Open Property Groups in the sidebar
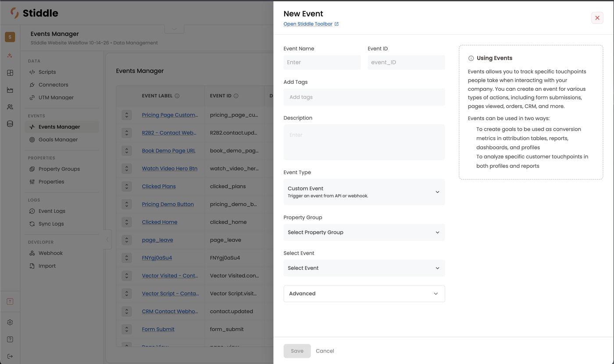This screenshot has width=614, height=364. tap(59, 169)
